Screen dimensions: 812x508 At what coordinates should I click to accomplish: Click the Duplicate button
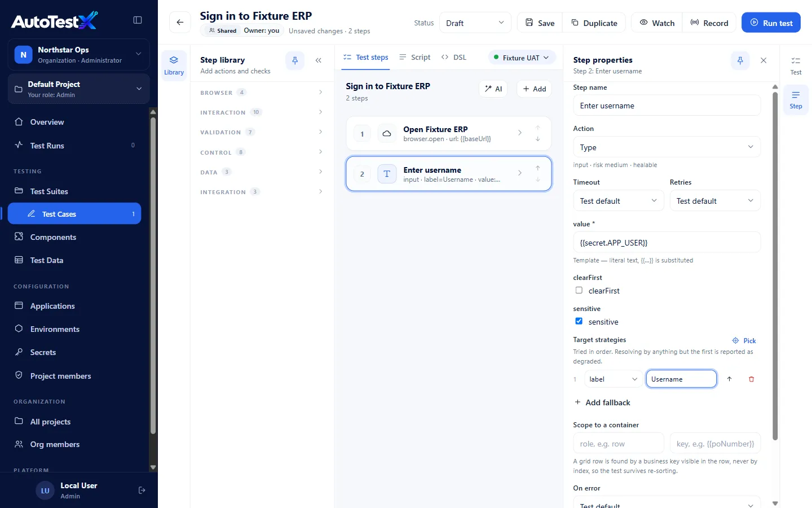coord(594,23)
